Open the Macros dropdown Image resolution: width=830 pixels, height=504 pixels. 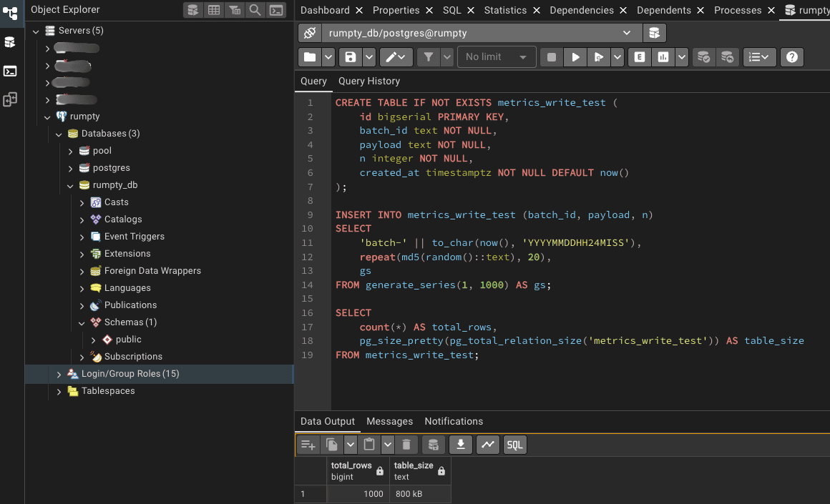pos(760,57)
